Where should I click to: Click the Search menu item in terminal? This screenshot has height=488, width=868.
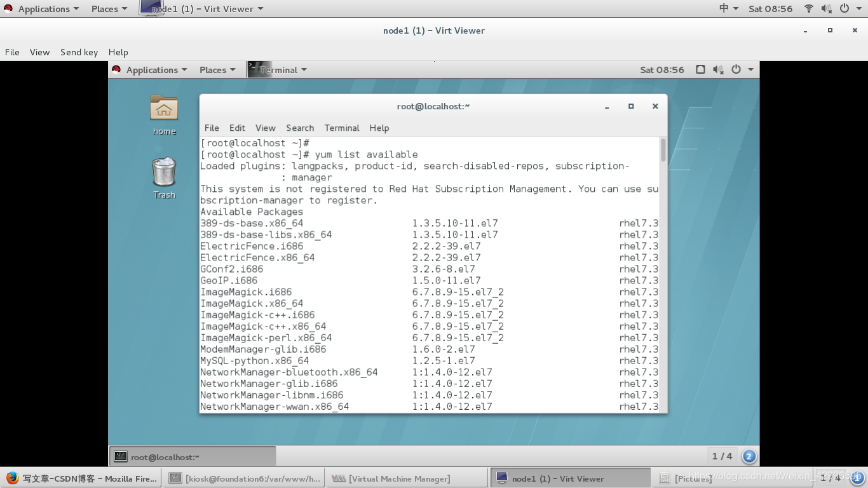point(299,128)
